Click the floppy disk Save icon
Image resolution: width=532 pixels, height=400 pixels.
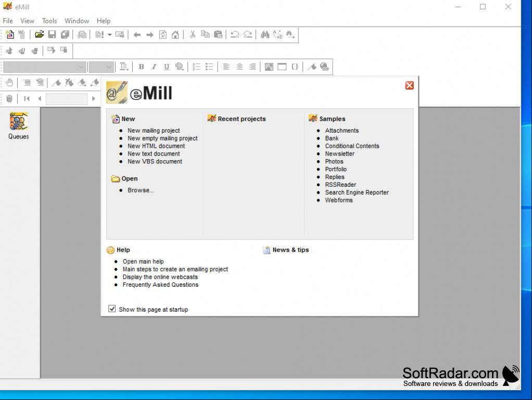tap(52, 34)
